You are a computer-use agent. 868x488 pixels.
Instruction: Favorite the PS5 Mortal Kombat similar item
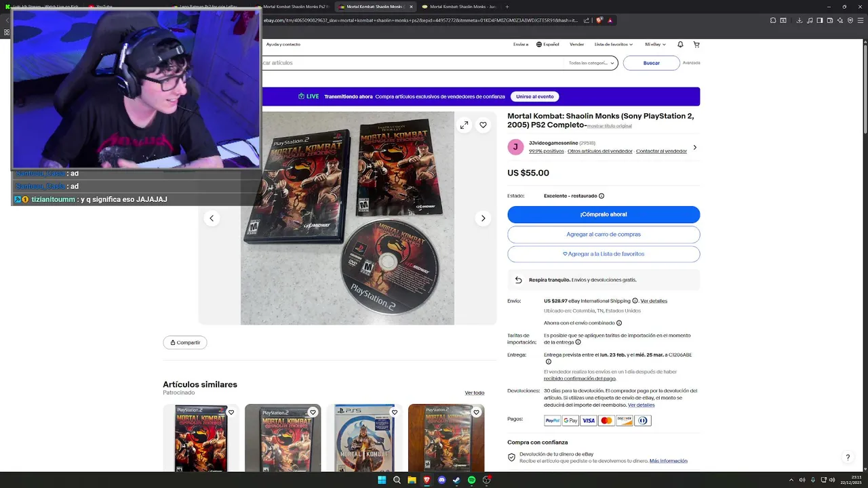tap(395, 412)
